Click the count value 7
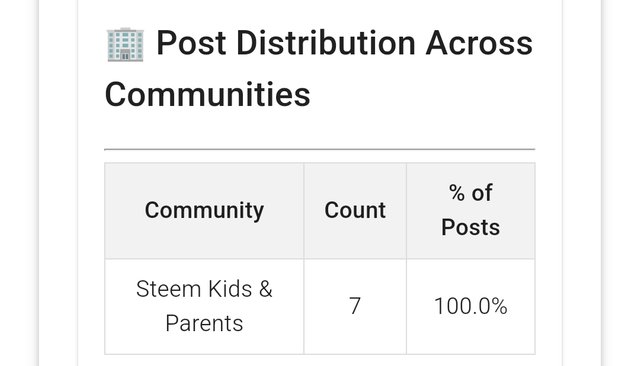 pos(355,306)
